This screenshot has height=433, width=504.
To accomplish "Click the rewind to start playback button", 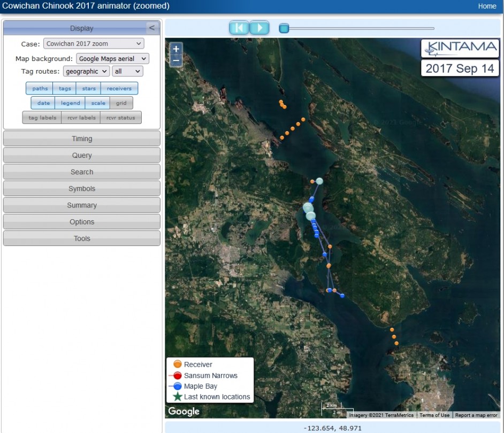I will 239,28.
